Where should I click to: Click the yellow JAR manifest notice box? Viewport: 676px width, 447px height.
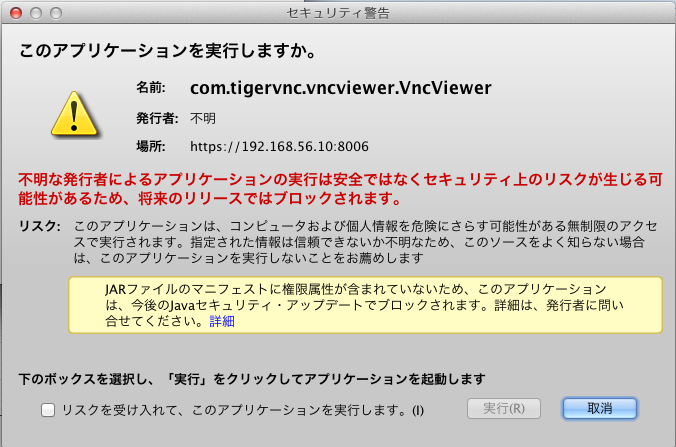click(365, 305)
